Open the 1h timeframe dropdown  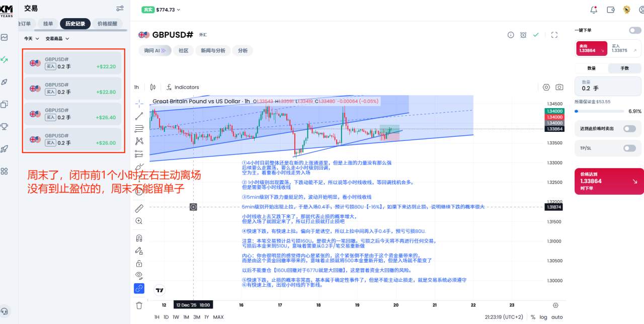pos(136,87)
